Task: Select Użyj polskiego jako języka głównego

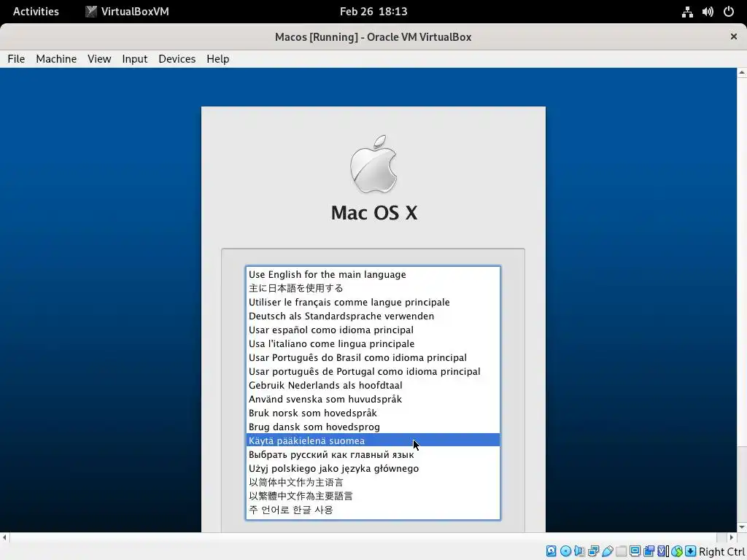Action: [x=373, y=468]
